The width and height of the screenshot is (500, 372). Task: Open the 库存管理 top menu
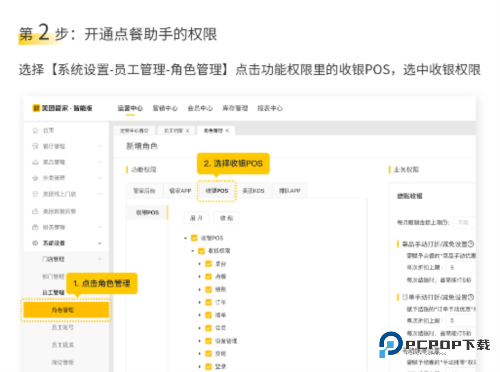[235, 108]
